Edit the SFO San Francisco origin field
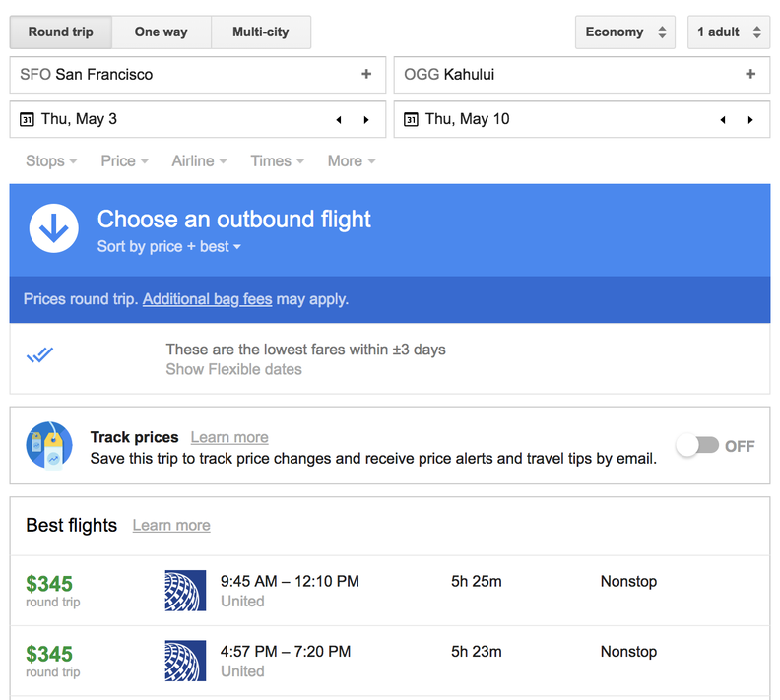Image resolution: width=780 pixels, height=700 pixels. [x=198, y=75]
